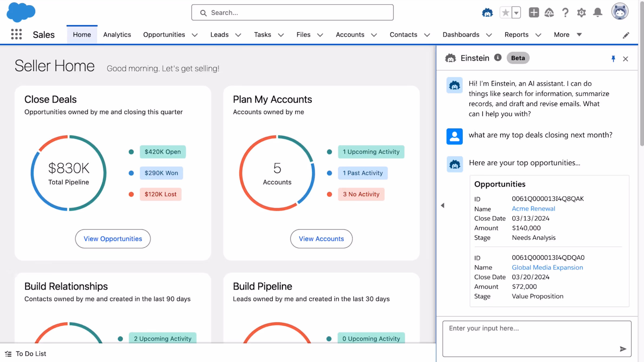Open the Notifications bell
This screenshot has height=362, width=644.
click(x=598, y=12)
